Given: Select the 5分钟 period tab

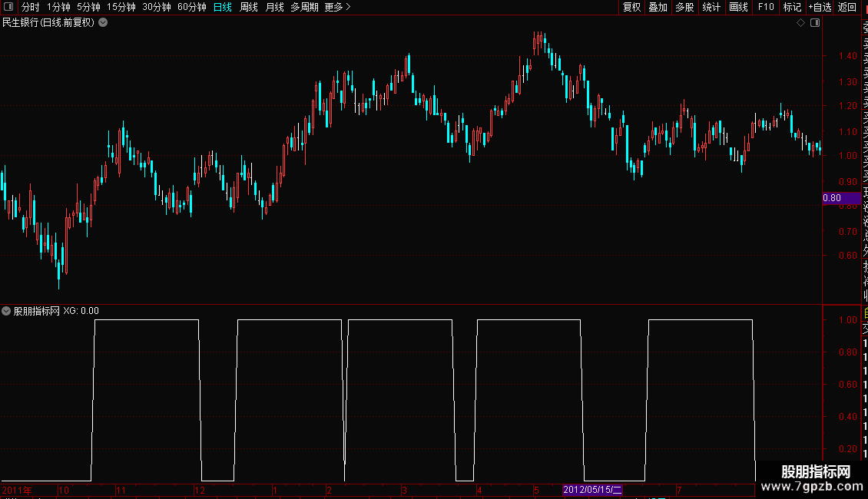Looking at the screenshot, I should pyautogui.click(x=88, y=7).
